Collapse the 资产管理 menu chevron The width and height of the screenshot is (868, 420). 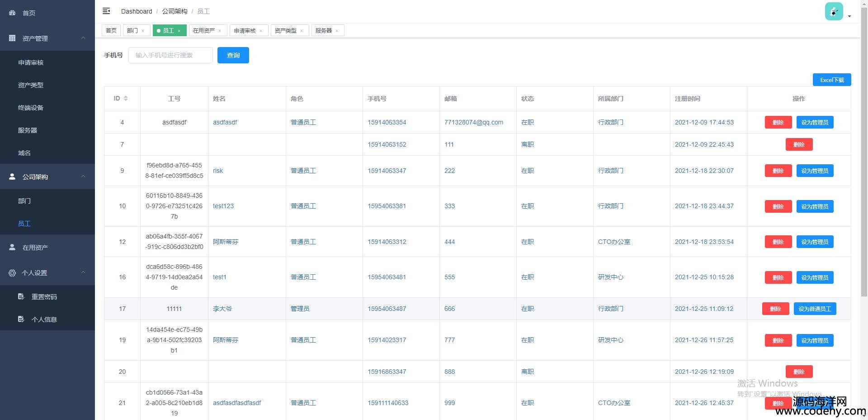(83, 38)
